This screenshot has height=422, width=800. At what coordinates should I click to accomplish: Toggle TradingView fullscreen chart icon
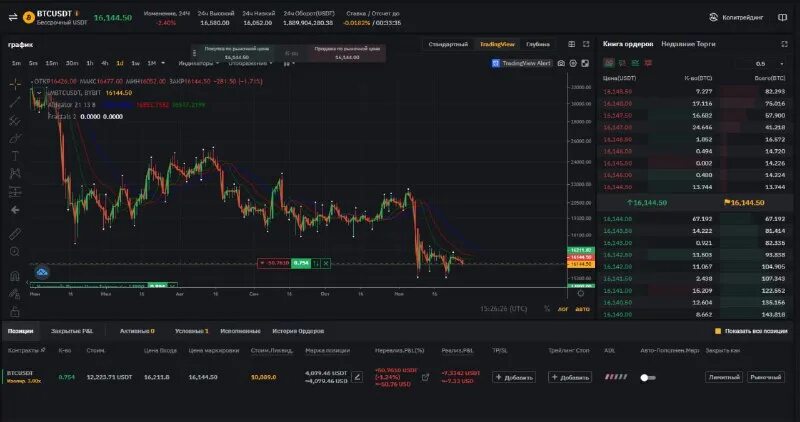tap(585, 63)
